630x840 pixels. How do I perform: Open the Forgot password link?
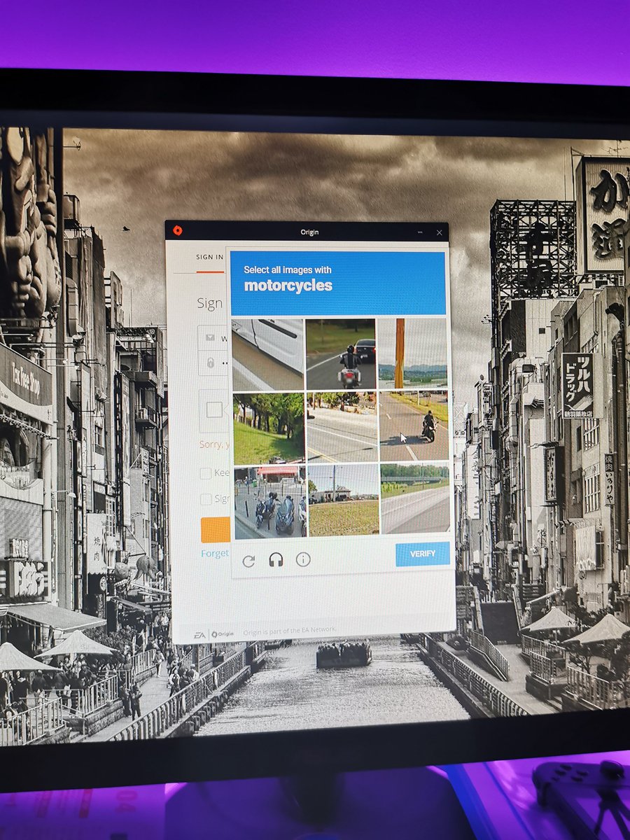[214, 553]
